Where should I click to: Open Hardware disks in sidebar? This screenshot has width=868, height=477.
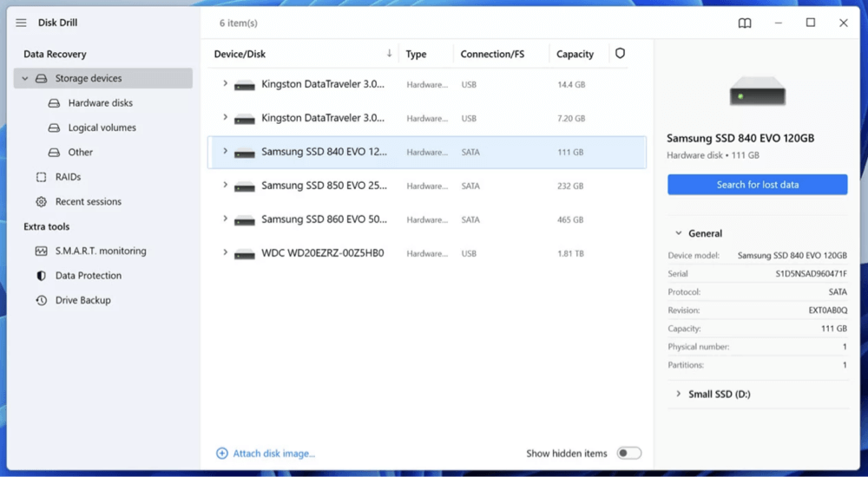(x=100, y=103)
